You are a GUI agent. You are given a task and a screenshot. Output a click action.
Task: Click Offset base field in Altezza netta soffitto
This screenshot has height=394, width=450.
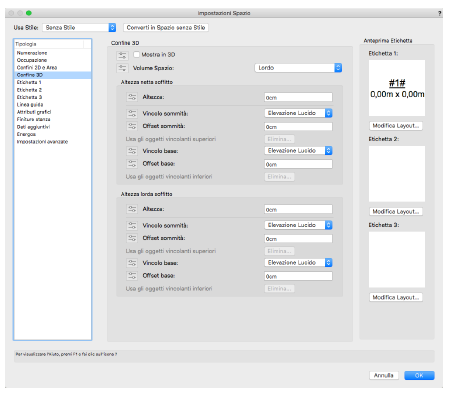point(298,164)
